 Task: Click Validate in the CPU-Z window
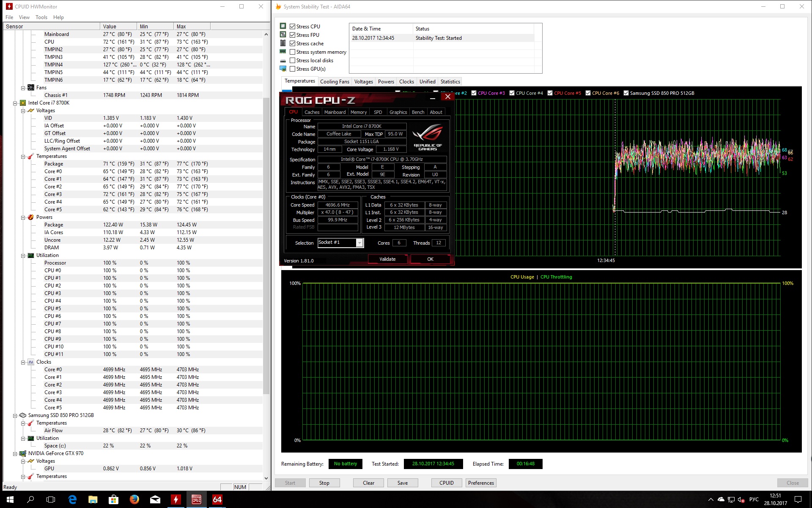pos(387,259)
